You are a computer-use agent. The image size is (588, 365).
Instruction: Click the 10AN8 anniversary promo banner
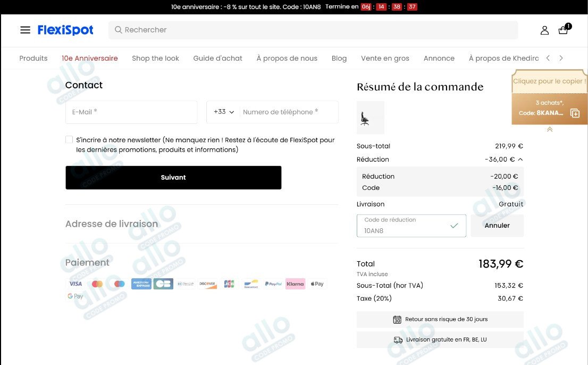coord(294,7)
